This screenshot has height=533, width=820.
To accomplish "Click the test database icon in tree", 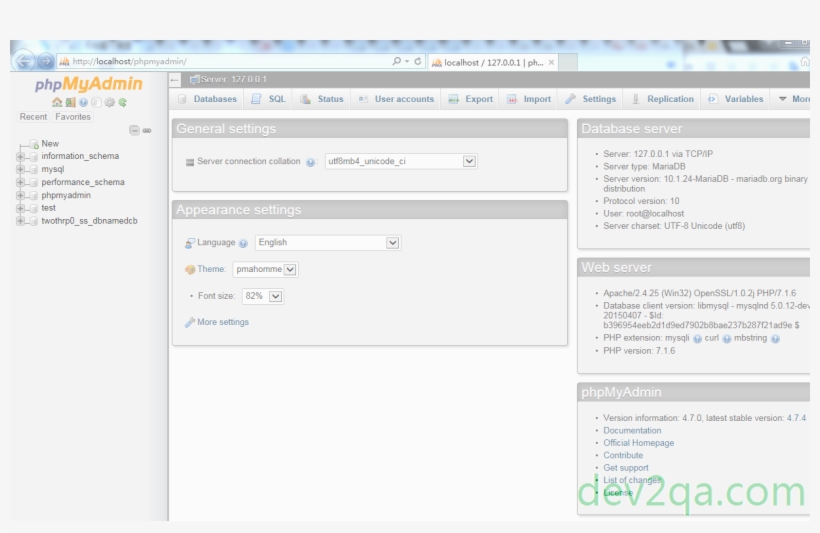I will pyautogui.click(x=33, y=208).
